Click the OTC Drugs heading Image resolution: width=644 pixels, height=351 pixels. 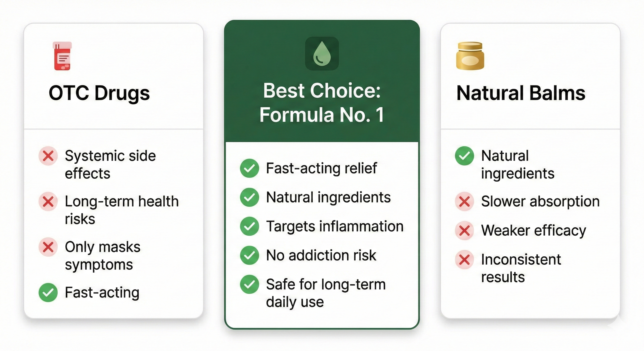[99, 93]
